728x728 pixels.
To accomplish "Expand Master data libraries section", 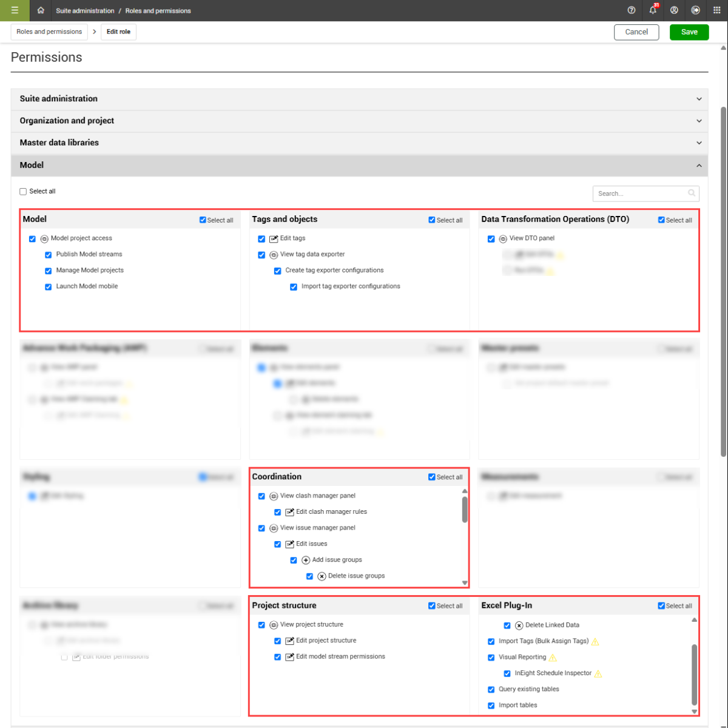I will click(359, 143).
